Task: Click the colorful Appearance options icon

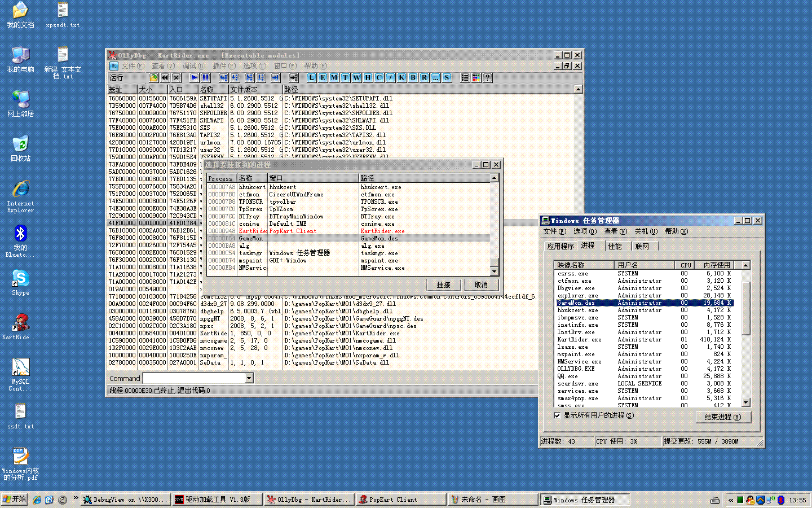Action: pos(476,78)
